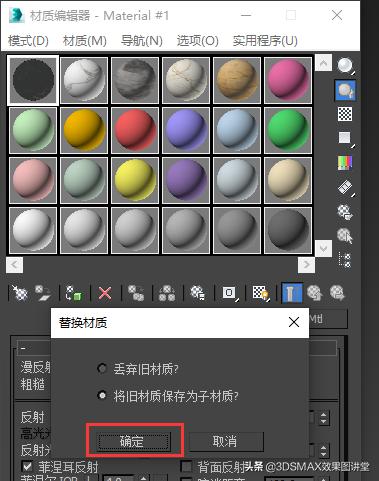The height and width of the screenshot is (481, 379).
Task: Select the light green material slot
Action: 33,130
